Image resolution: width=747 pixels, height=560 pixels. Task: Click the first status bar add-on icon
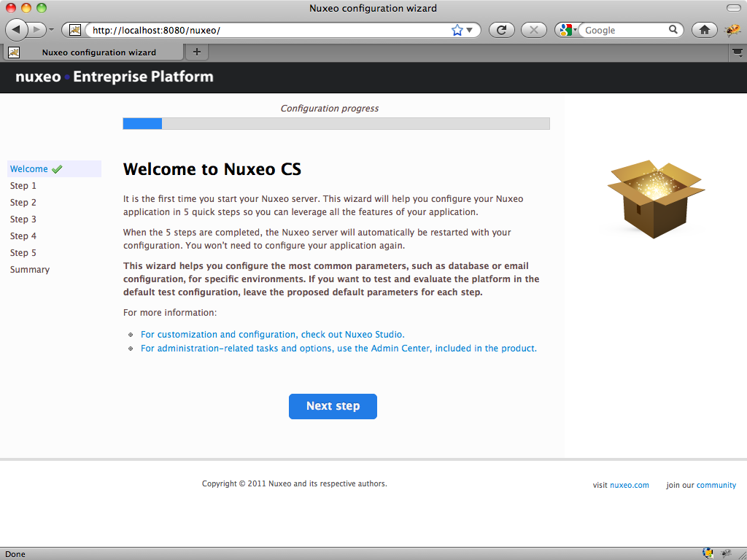[x=708, y=553]
